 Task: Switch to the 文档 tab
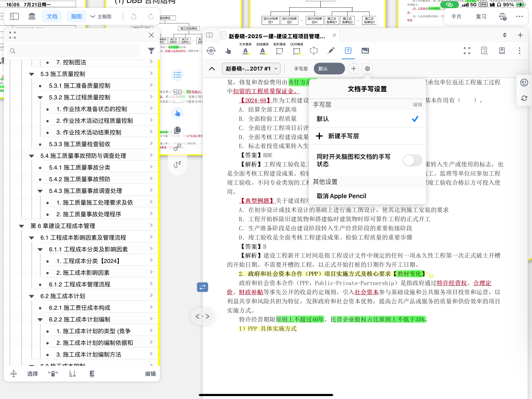point(52,17)
